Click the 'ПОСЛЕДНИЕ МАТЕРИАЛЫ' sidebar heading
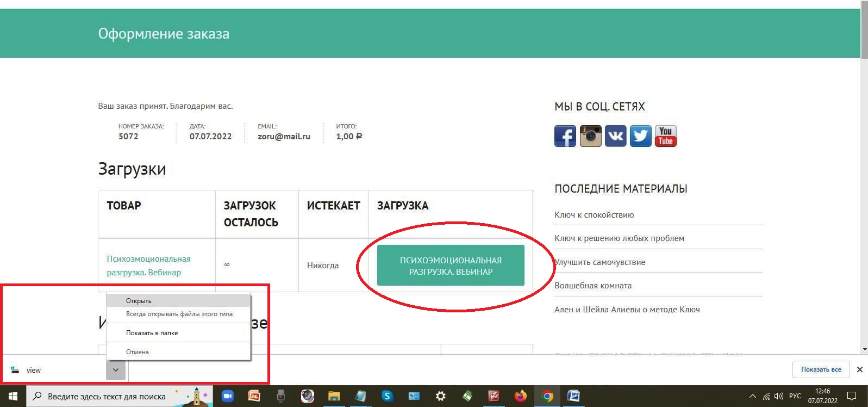868x407 pixels. [621, 189]
